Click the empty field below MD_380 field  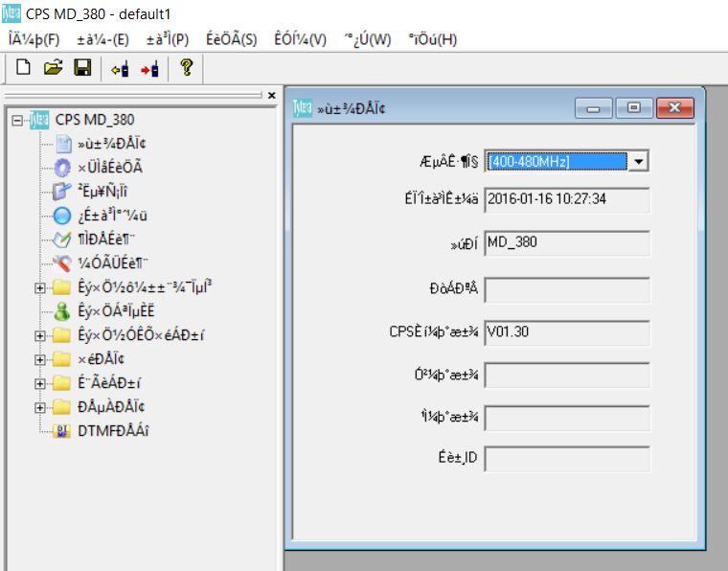tap(566, 289)
